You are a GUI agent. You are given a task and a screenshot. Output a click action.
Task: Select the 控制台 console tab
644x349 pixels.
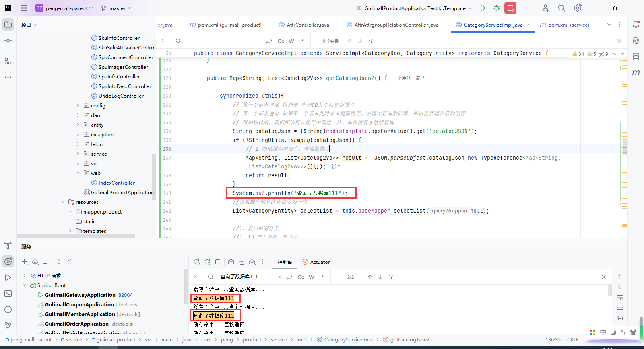pos(285,262)
